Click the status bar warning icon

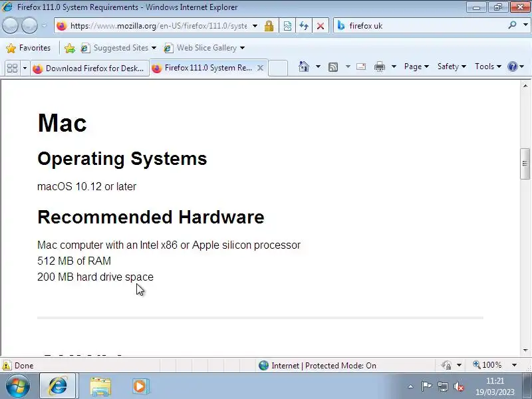click(7, 365)
